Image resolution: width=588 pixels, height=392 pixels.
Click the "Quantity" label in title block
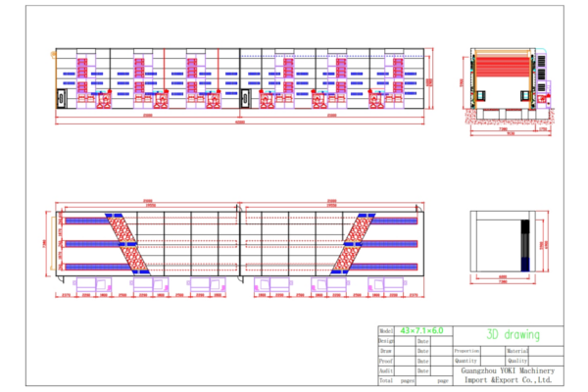[466, 360]
